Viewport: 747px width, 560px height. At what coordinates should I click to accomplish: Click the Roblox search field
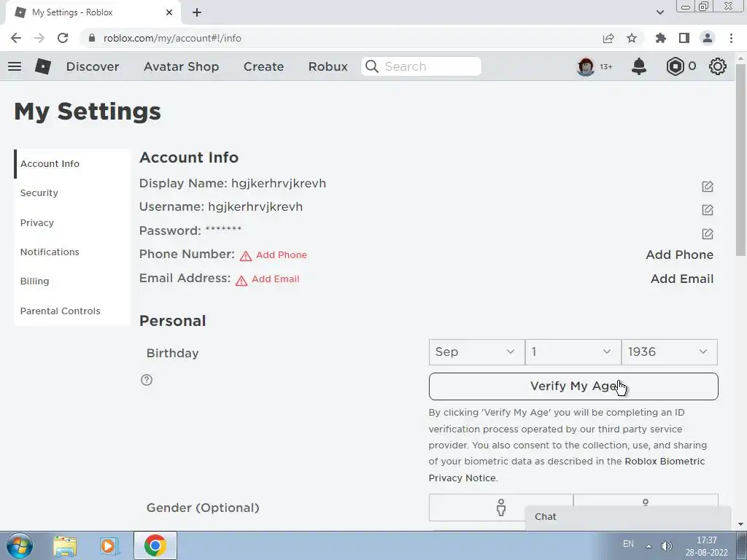421,66
